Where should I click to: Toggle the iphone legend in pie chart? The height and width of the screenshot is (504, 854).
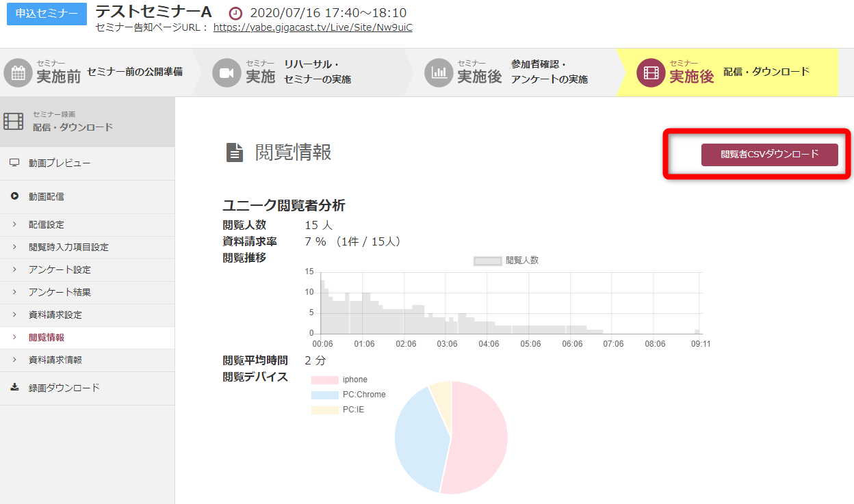339,380
